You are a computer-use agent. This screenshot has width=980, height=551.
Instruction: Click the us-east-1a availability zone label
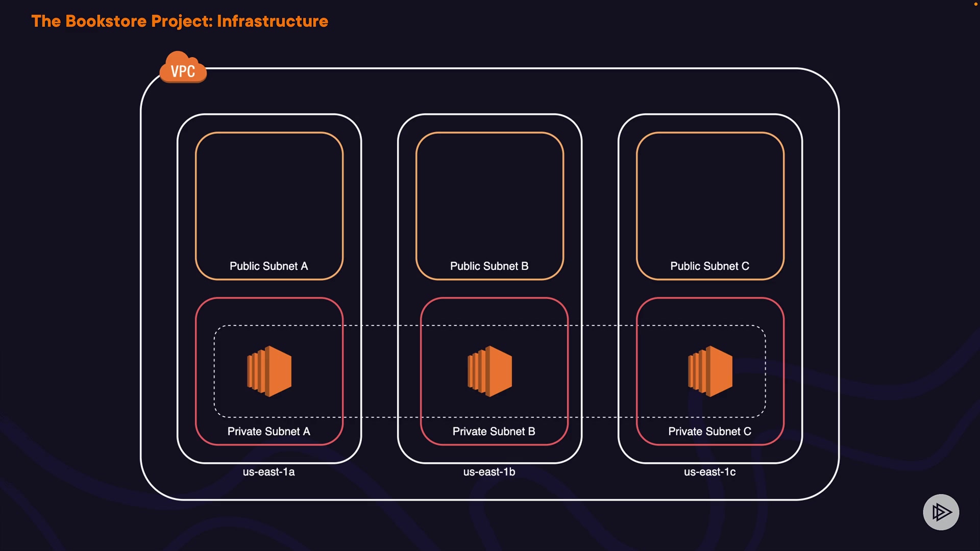click(x=268, y=472)
